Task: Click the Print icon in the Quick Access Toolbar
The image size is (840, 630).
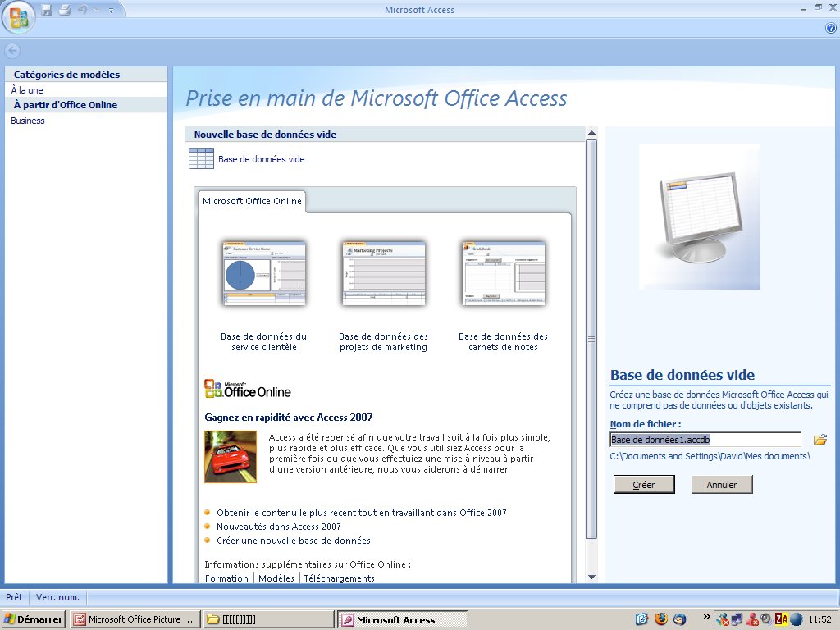Action: click(x=65, y=10)
